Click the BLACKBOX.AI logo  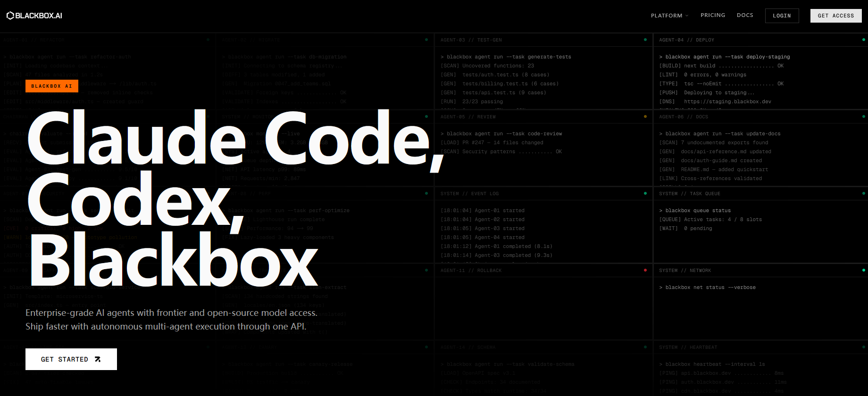(34, 16)
